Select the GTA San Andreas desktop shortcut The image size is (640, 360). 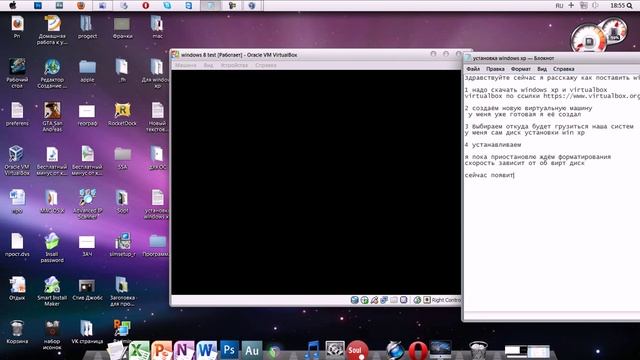[52, 117]
